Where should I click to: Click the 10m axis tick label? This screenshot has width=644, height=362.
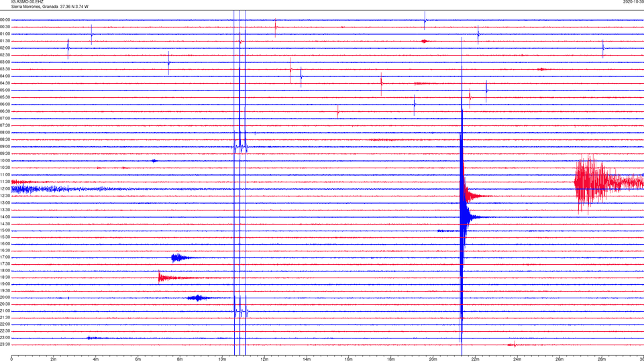point(222,359)
